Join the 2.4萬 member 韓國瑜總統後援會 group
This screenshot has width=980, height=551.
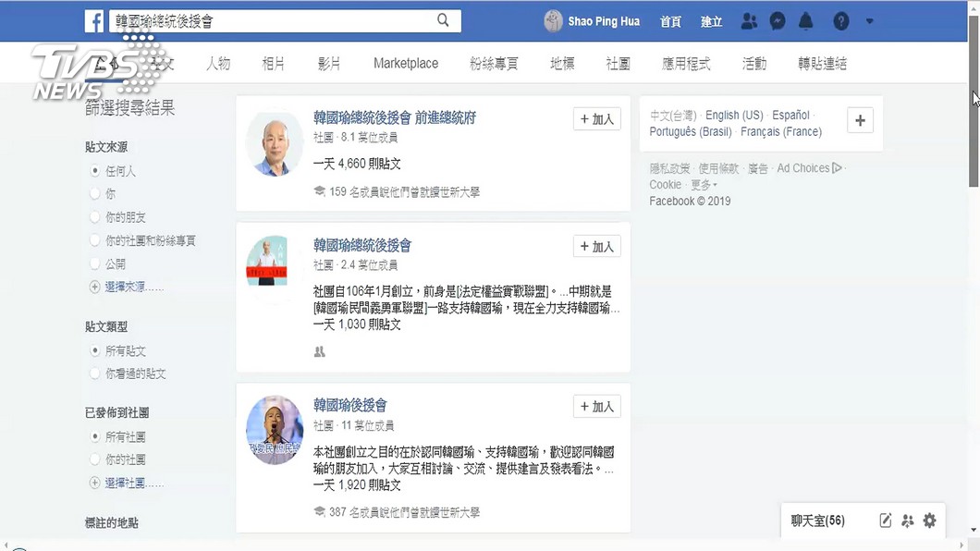tap(597, 246)
